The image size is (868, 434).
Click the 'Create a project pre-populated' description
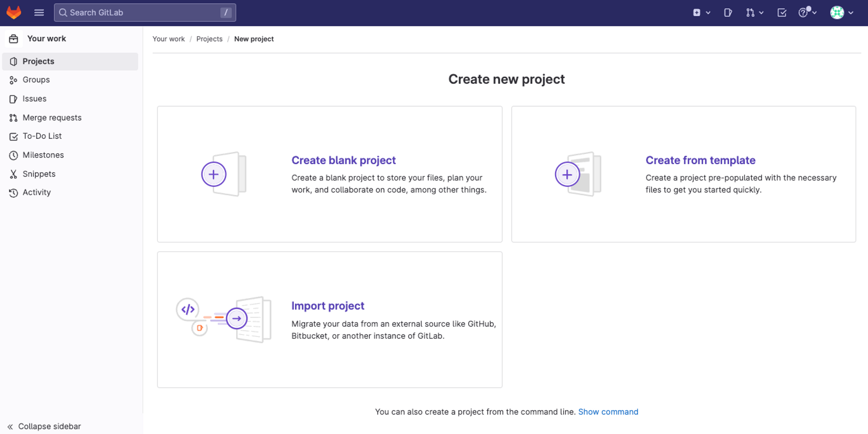[741, 184]
